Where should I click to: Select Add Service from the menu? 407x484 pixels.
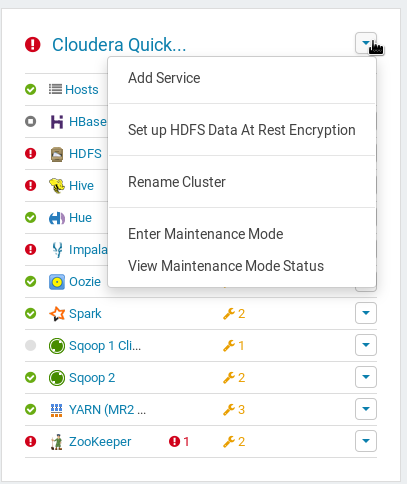coord(164,78)
